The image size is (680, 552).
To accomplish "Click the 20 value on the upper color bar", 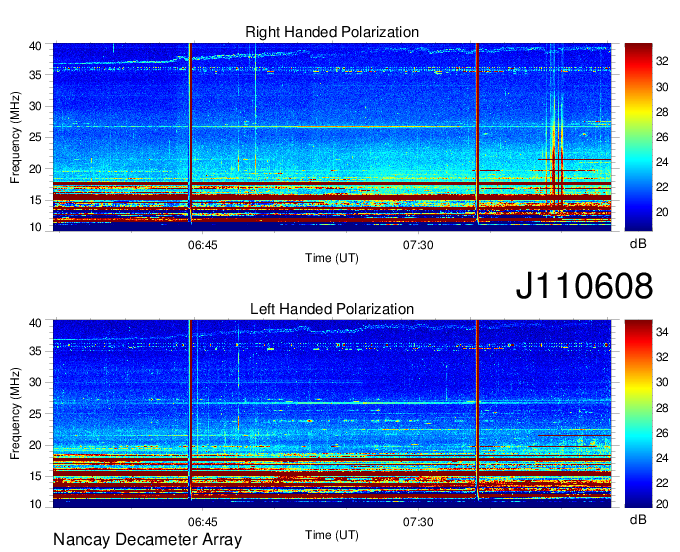I will 662,212.
